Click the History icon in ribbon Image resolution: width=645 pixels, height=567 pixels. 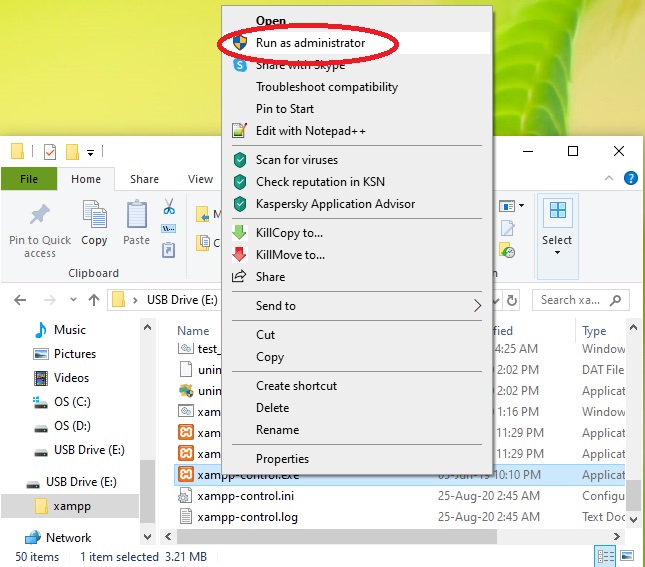click(x=508, y=251)
